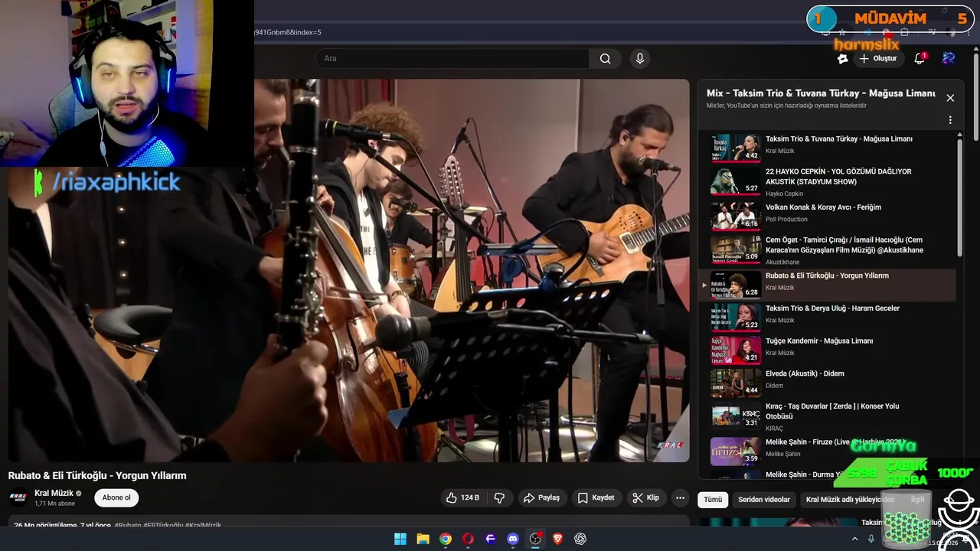Viewport: 980px width, 551px height.
Task: Click the system tray microphone icon
Action: 871,539
